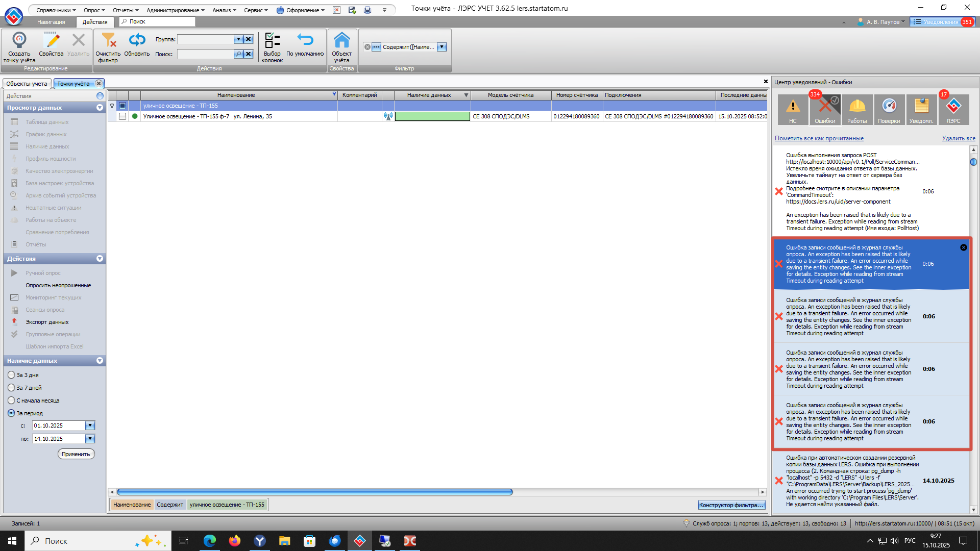Check the Уличное освещение ф-7 row checkbox
The height and width of the screenshot is (551, 980).
pos(122,116)
